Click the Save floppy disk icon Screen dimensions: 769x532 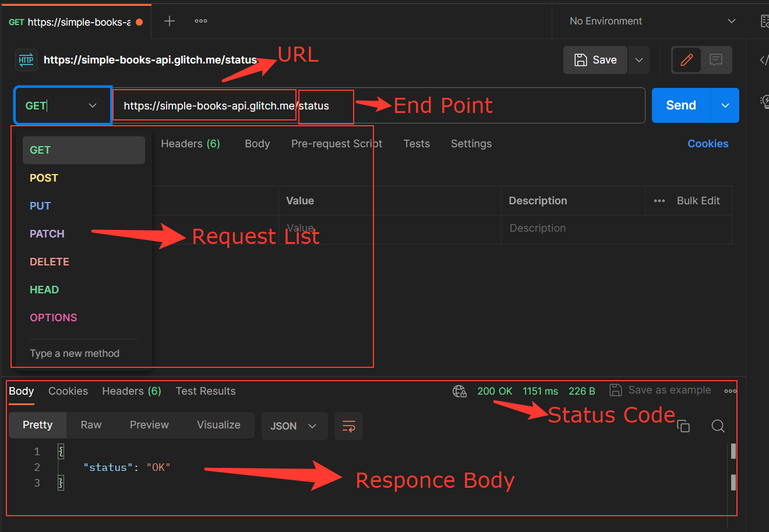(581, 60)
